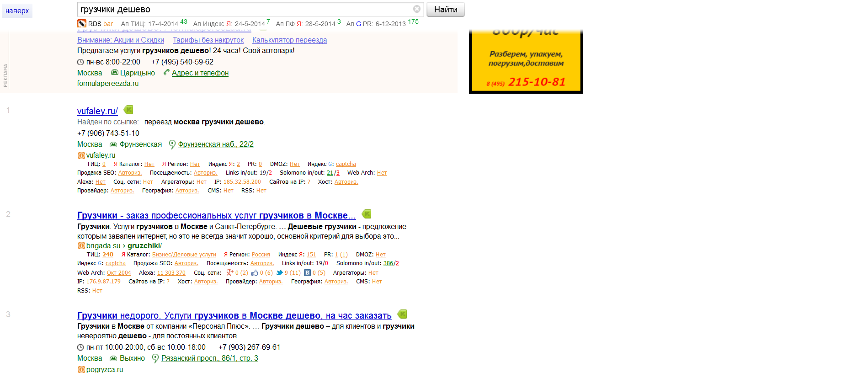The height and width of the screenshot is (373, 868).
Task: Click the metro icon beside Фрунзенская
Action: pyautogui.click(x=113, y=144)
